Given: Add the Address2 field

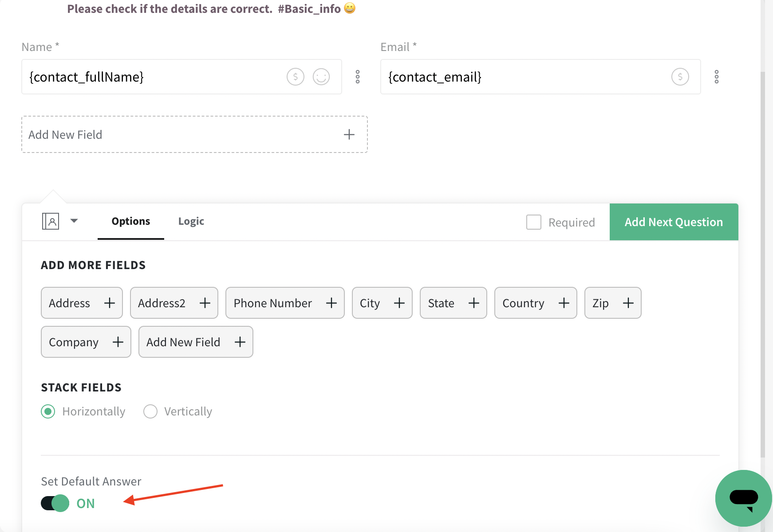Looking at the screenshot, I should click(174, 303).
